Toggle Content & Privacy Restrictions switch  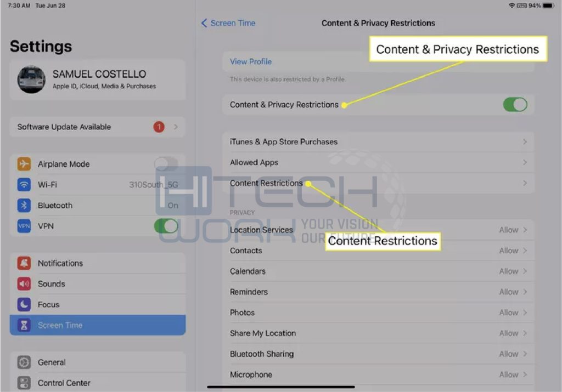(x=515, y=105)
